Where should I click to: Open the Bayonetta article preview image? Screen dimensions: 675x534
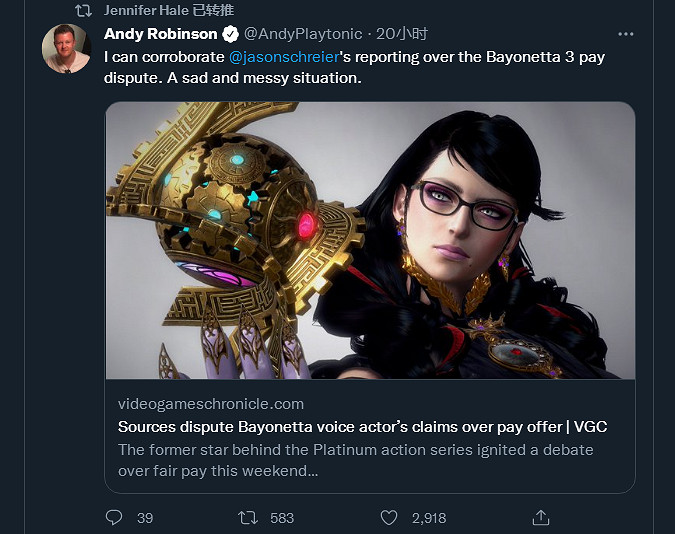[x=370, y=240]
